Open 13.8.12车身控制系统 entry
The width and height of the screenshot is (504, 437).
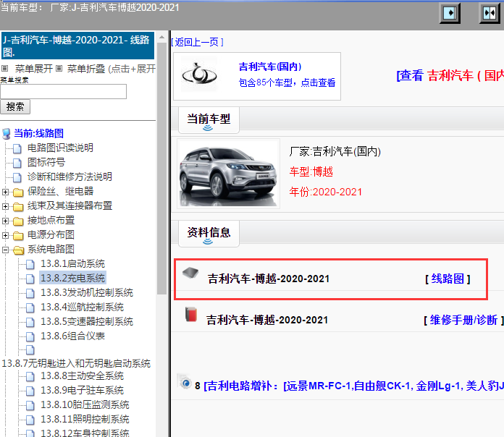[85, 433]
